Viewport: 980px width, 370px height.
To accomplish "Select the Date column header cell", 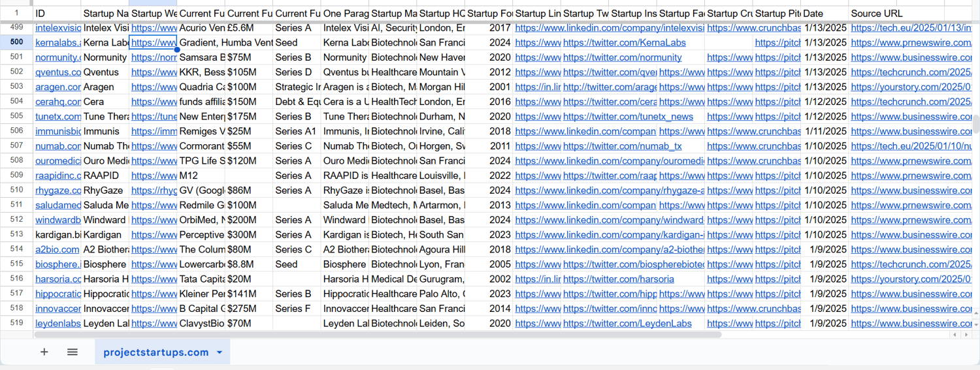I will (825, 13).
